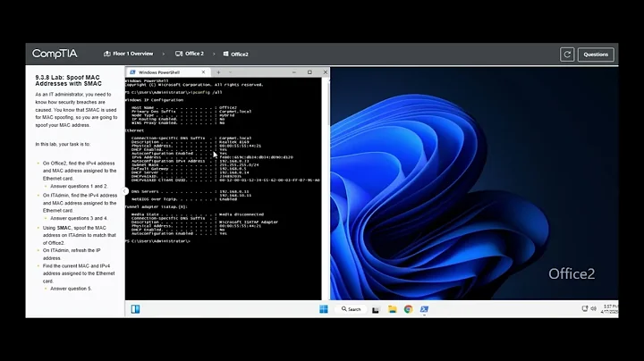Open Task View from taskbar
This screenshot has height=361, width=644.
[376, 309]
